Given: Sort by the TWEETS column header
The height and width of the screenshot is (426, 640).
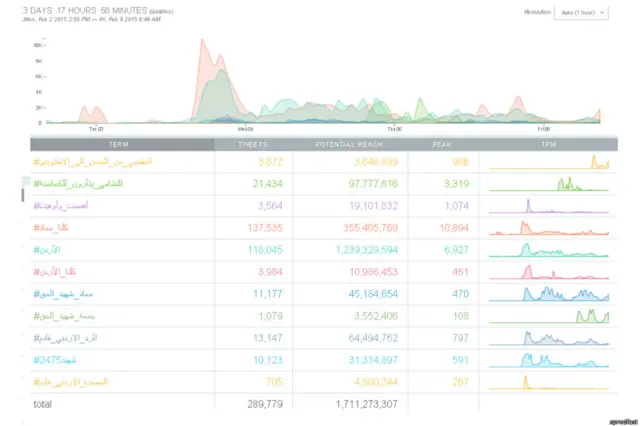Looking at the screenshot, I should click(251, 144).
